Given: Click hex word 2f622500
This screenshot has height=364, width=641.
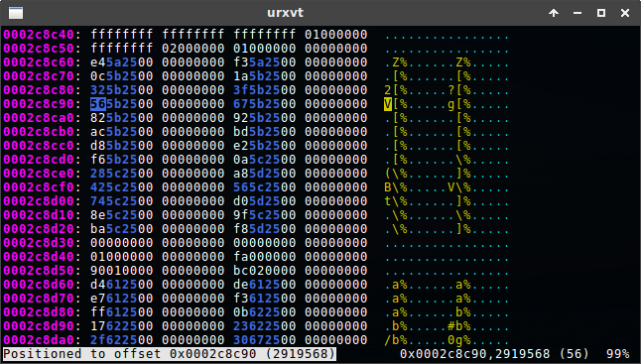Looking at the screenshot, I should (x=122, y=340).
